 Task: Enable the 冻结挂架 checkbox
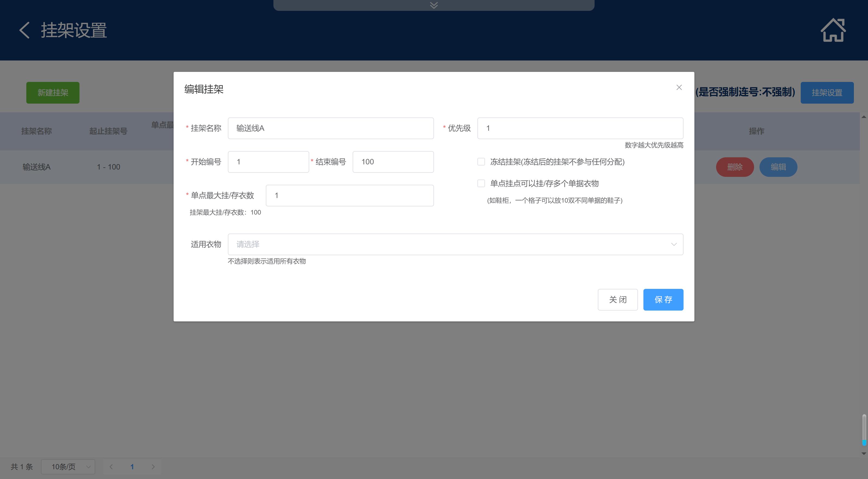point(481,162)
